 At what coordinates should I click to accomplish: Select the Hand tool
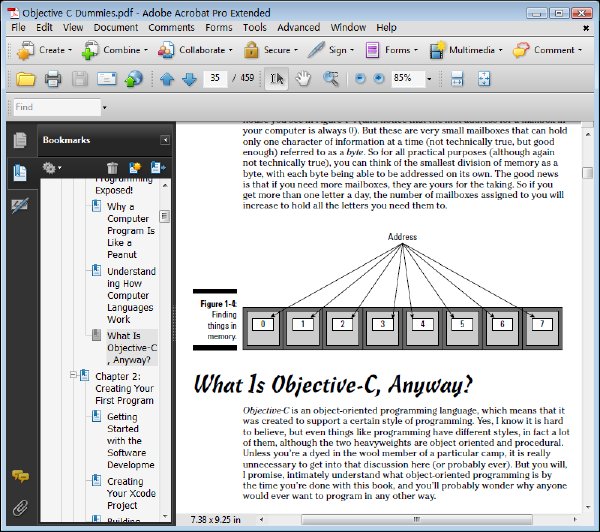click(303, 79)
